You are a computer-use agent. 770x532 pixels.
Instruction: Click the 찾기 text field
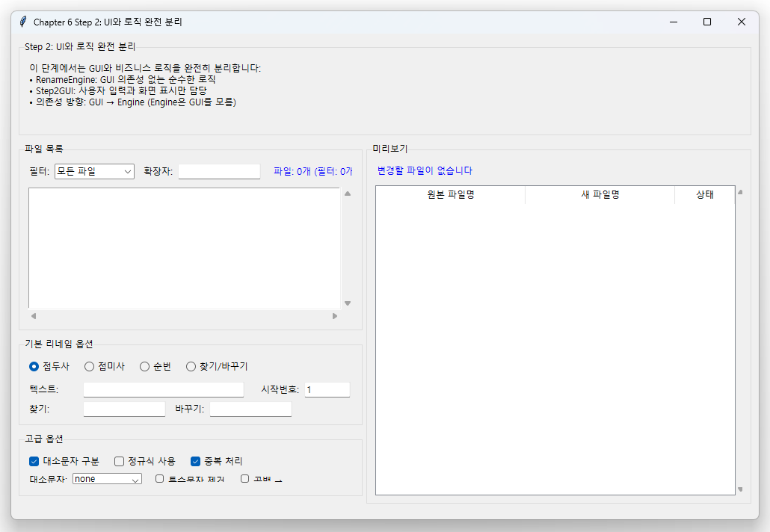123,409
